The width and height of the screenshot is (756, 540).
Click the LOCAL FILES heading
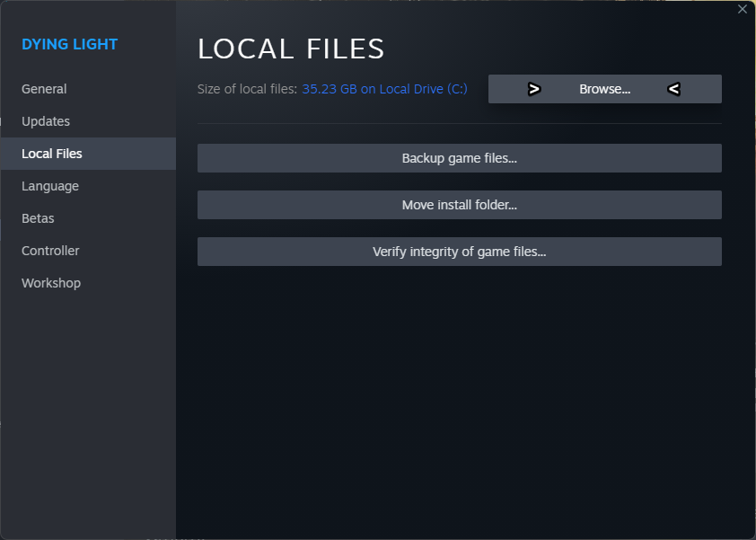(291, 49)
